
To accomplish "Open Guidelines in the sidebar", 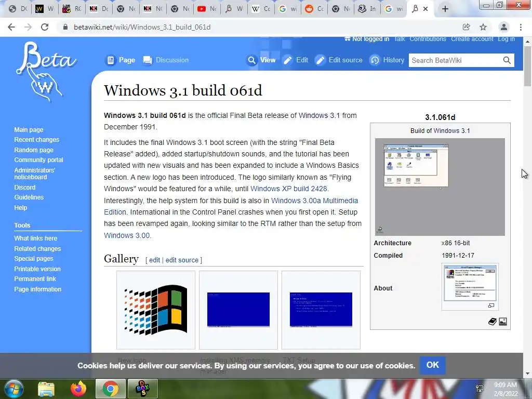I will [29, 197].
